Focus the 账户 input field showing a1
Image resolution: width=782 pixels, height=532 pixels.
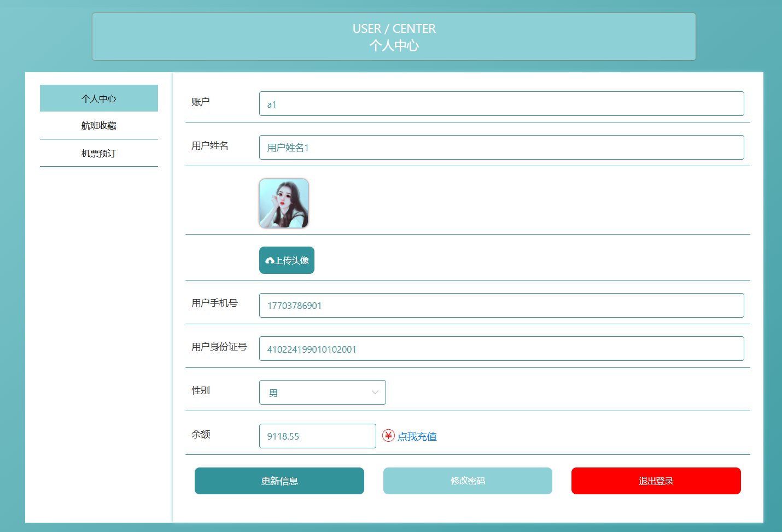coord(501,104)
